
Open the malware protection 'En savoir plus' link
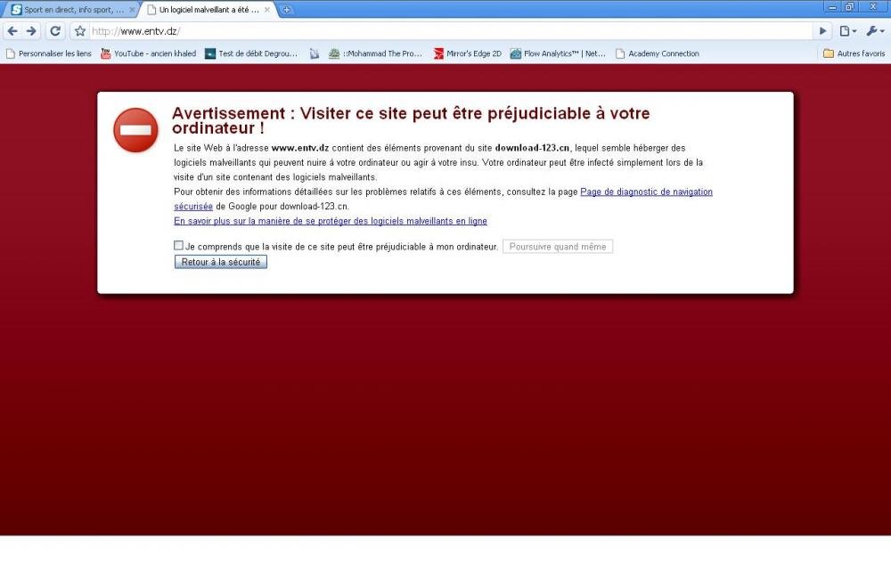coord(330,221)
